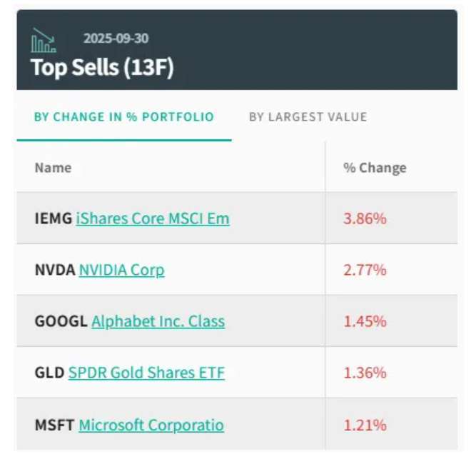Viewport: 476px width, 459px height.
Task: Click the Top Sells (13F) heading
Action: 102,68
